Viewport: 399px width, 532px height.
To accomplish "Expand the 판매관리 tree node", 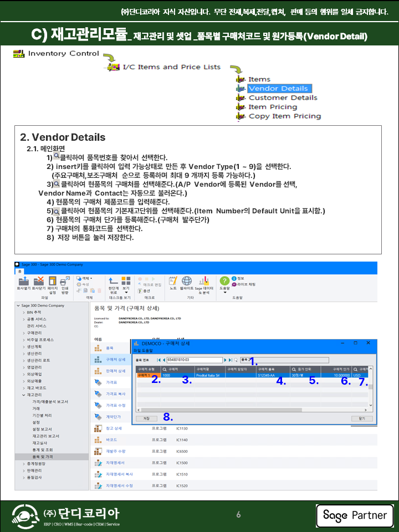I will click(24, 470).
